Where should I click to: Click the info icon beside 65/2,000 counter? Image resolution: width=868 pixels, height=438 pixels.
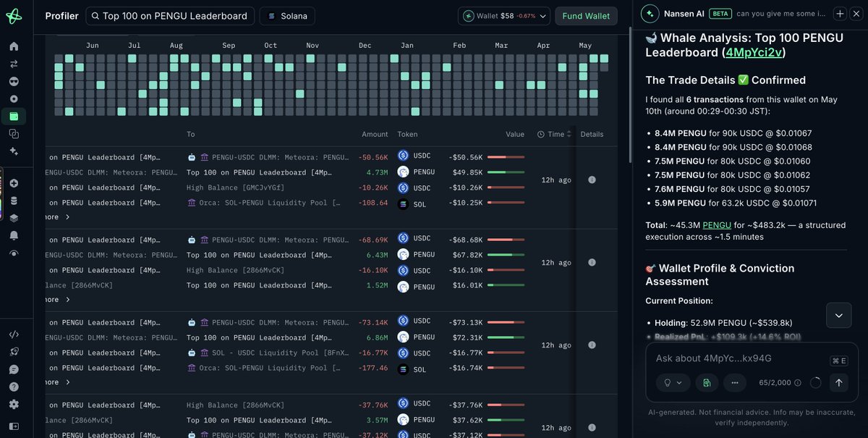(x=798, y=383)
